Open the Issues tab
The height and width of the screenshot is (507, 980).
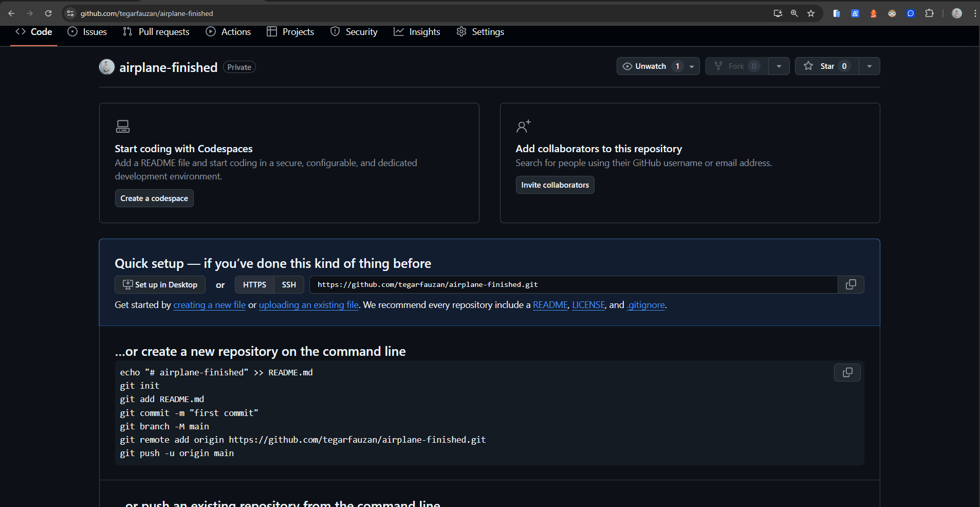coord(87,32)
